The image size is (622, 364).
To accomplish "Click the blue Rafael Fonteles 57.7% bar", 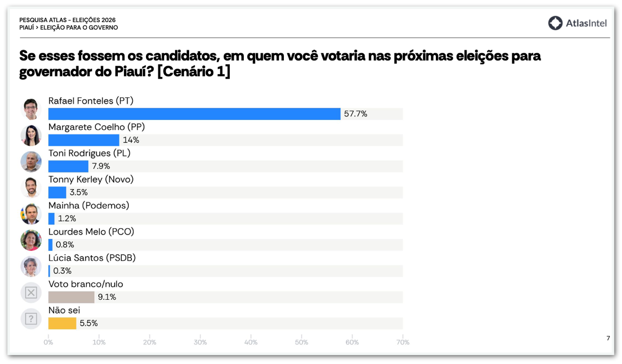I will click(194, 114).
